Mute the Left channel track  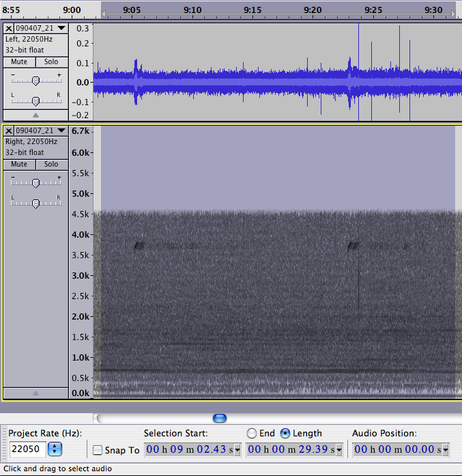pos(19,61)
